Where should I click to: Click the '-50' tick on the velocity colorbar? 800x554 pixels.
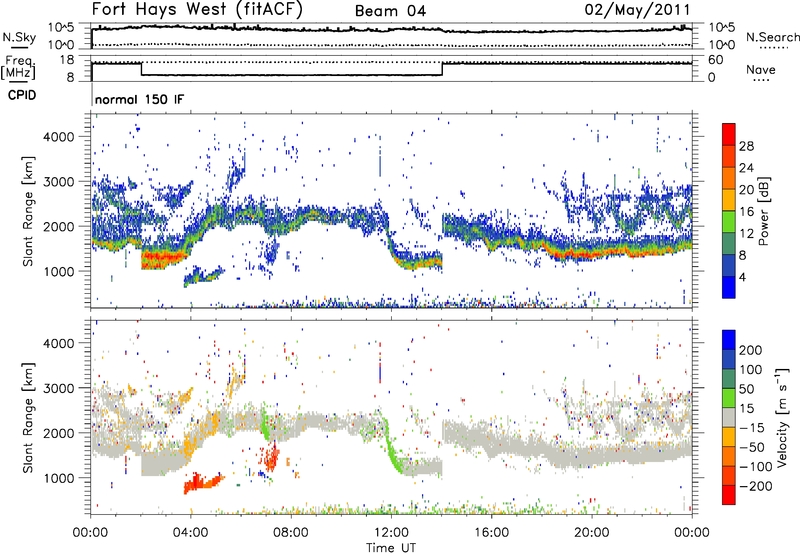752,447
